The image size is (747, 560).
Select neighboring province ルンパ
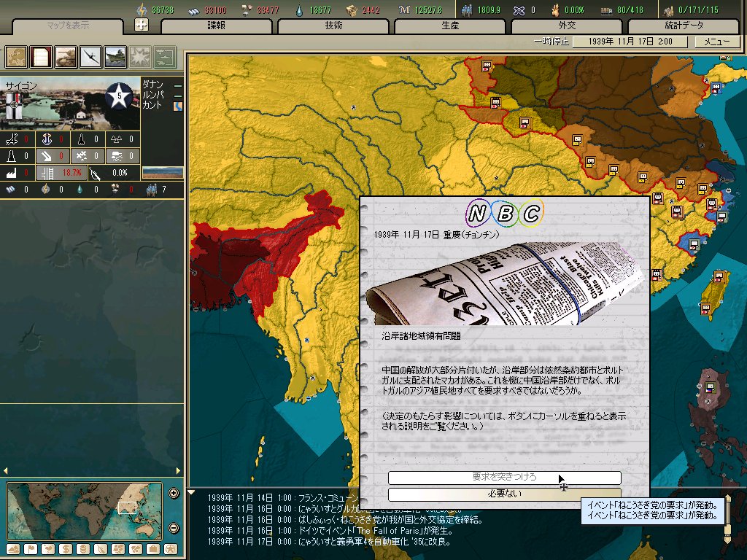[153, 95]
